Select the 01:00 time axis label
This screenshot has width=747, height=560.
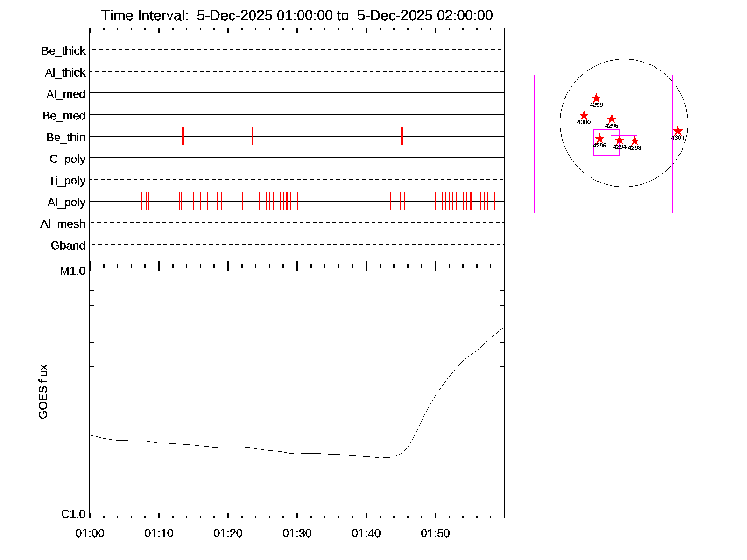[90, 533]
